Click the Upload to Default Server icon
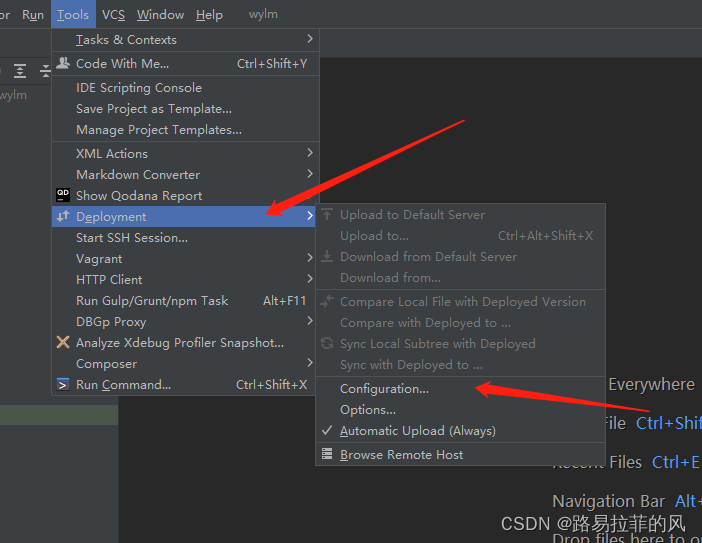This screenshot has width=702, height=543. (327, 214)
